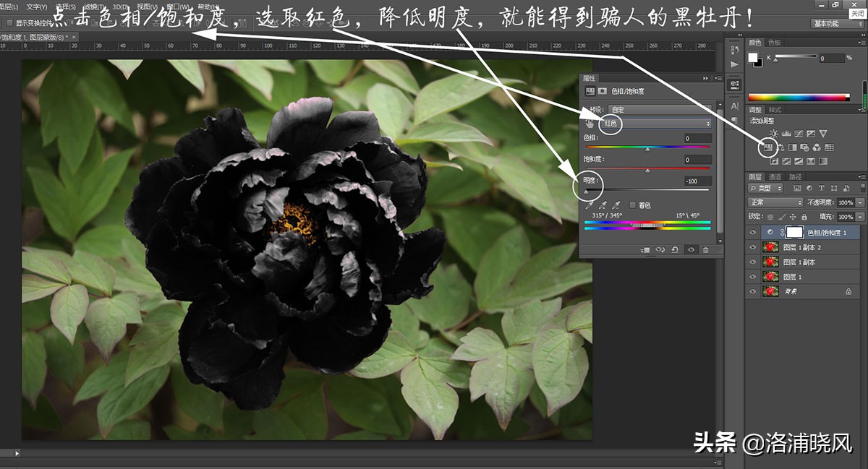
Task: Hide the 图层 1 副本 2 layer
Action: point(754,247)
